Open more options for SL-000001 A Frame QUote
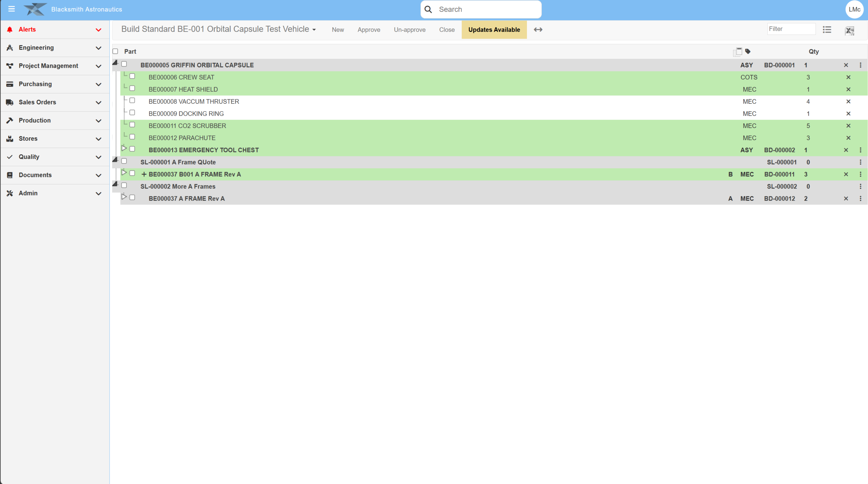 tap(861, 162)
